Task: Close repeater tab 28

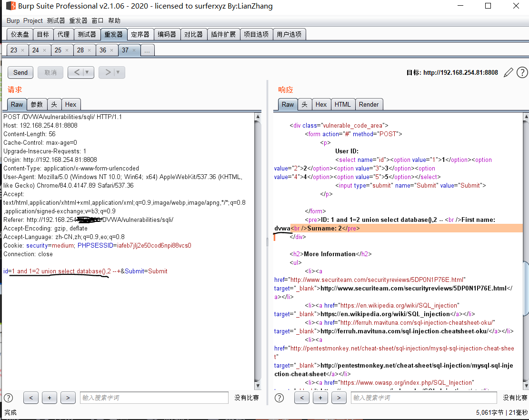Action: coord(90,50)
